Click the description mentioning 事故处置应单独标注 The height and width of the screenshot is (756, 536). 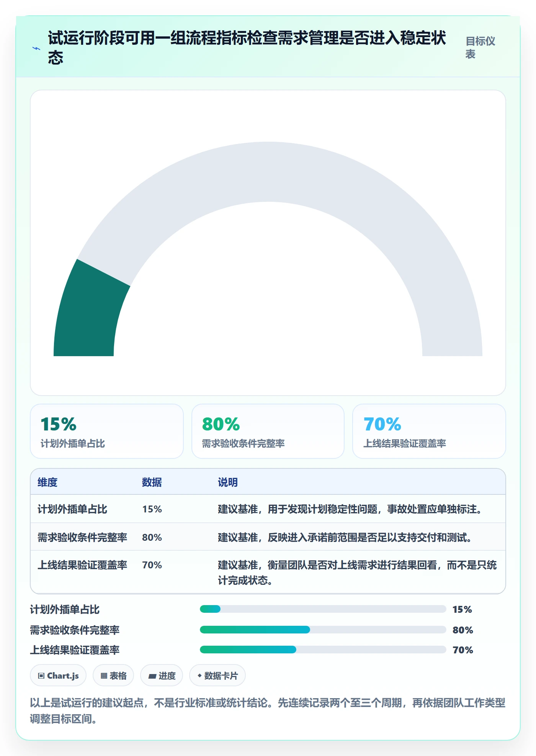point(350,509)
